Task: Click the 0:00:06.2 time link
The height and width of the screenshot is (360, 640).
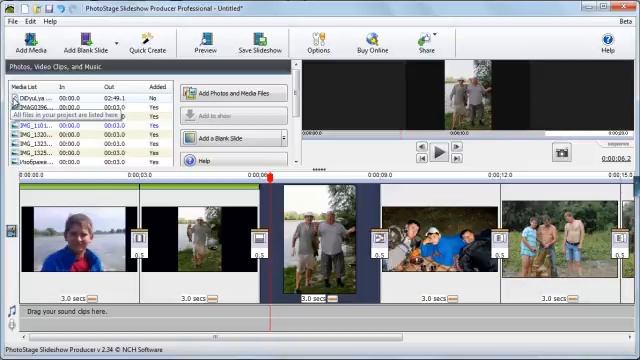Action: pyautogui.click(x=616, y=158)
